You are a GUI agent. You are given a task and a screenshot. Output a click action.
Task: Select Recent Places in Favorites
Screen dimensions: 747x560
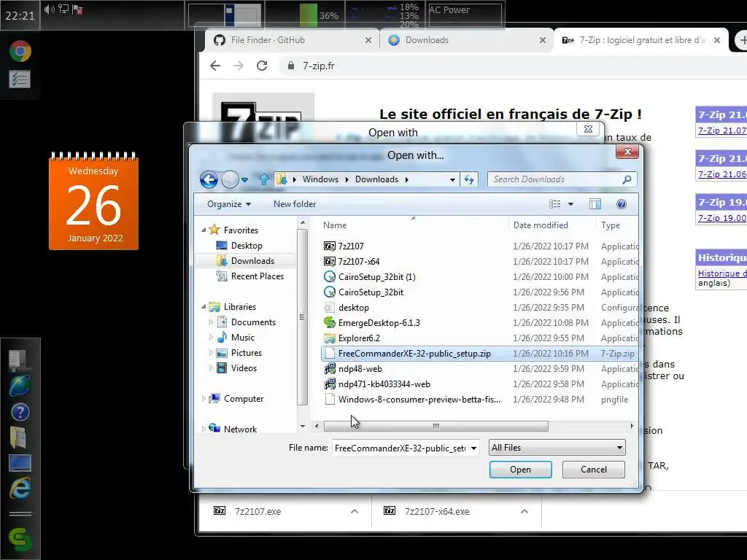(x=258, y=276)
